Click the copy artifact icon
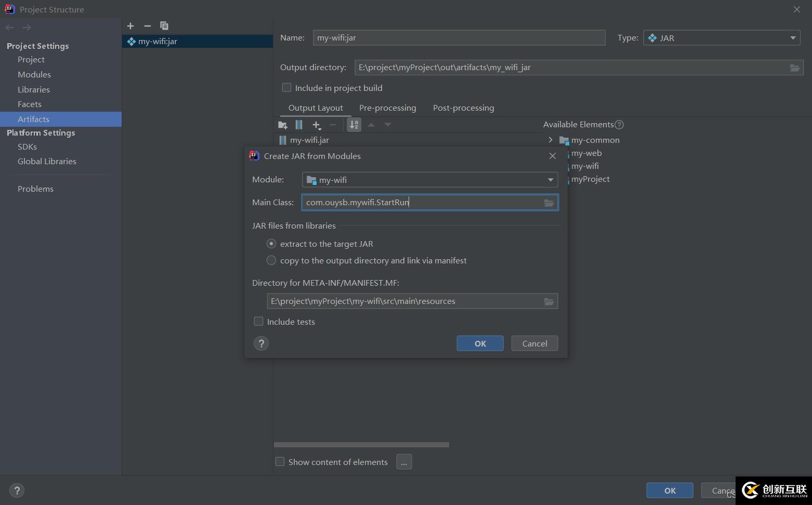 164,26
